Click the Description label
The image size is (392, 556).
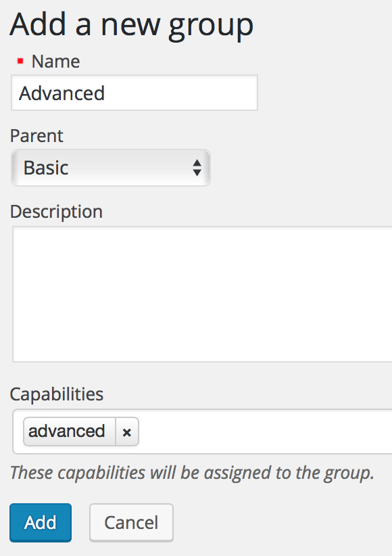pyautogui.click(x=56, y=211)
